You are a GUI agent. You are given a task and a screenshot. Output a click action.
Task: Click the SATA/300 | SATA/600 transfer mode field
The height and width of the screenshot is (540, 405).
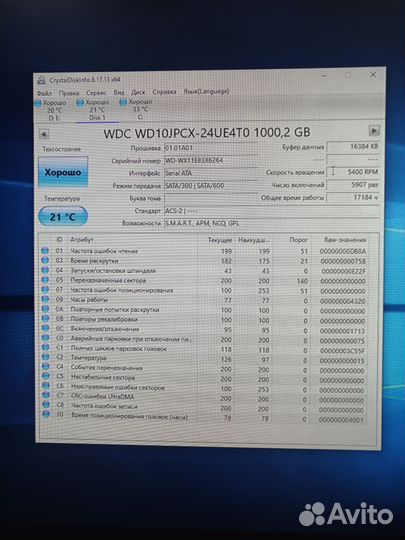pyautogui.click(x=211, y=186)
